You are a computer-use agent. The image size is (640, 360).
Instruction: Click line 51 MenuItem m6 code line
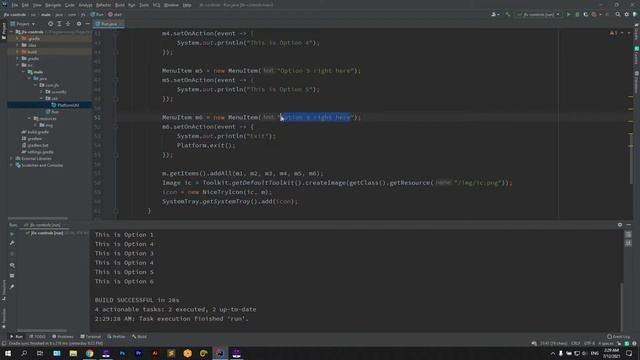pos(261,118)
